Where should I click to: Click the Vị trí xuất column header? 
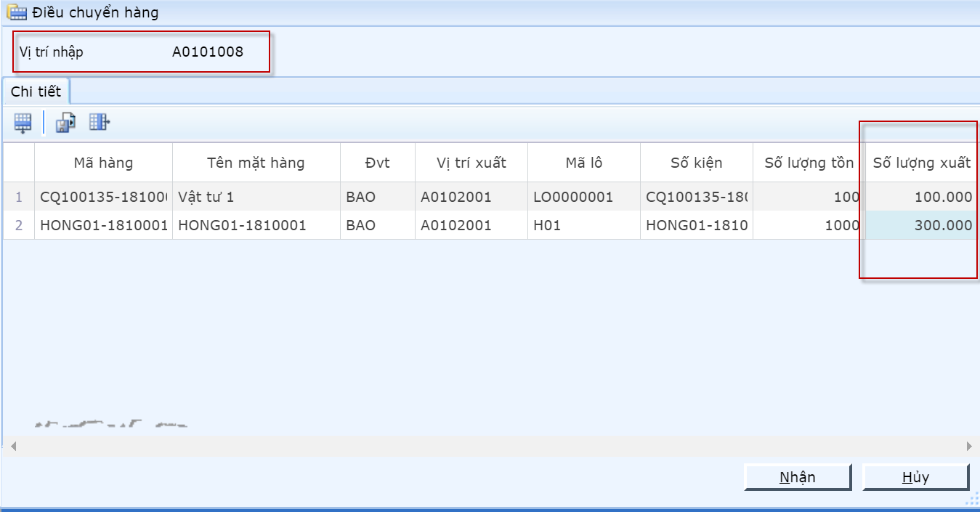coord(471,163)
